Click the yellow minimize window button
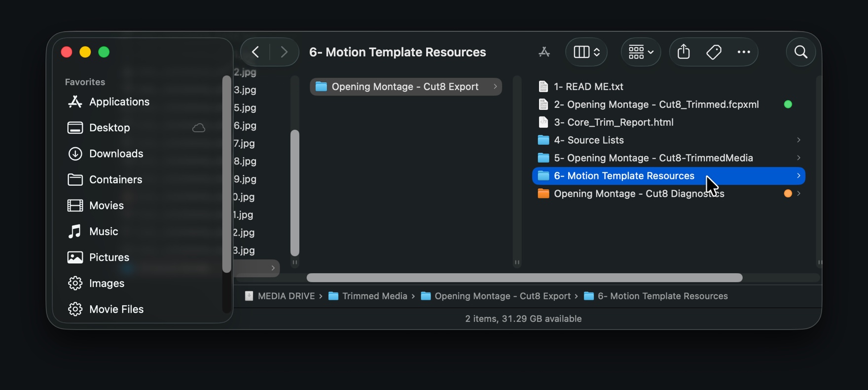 point(85,52)
